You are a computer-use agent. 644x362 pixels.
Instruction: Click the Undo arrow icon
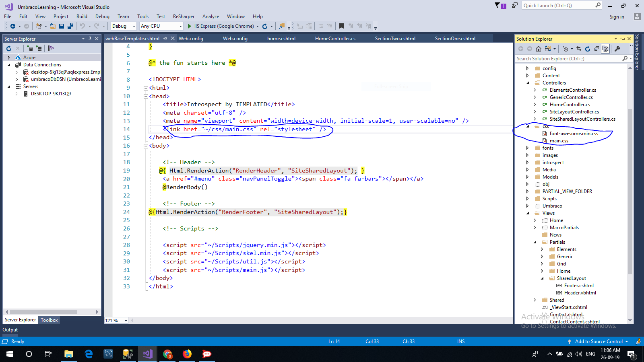pos(82,26)
